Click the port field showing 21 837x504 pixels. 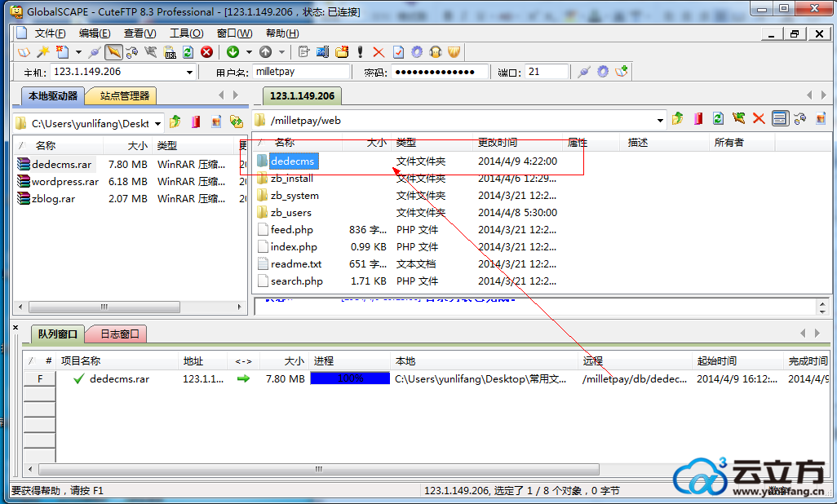[546, 72]
